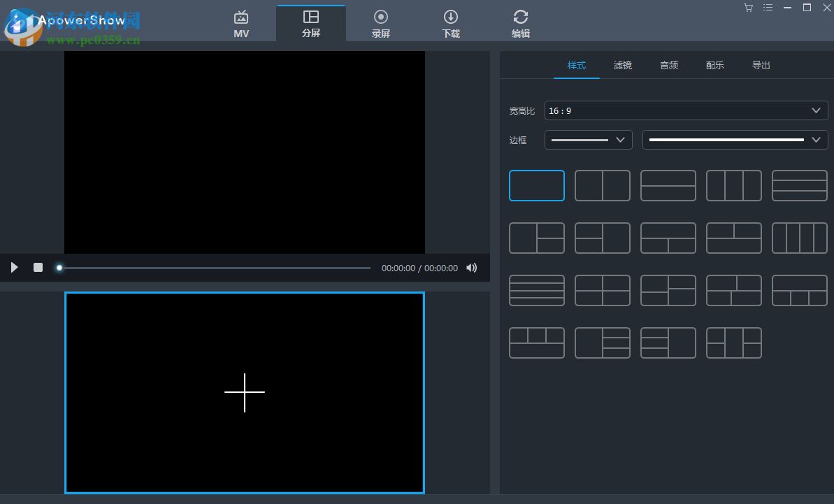Select the two-column vertical split layout
This screenshot has width=834, height=504.
tap(603, 186)
